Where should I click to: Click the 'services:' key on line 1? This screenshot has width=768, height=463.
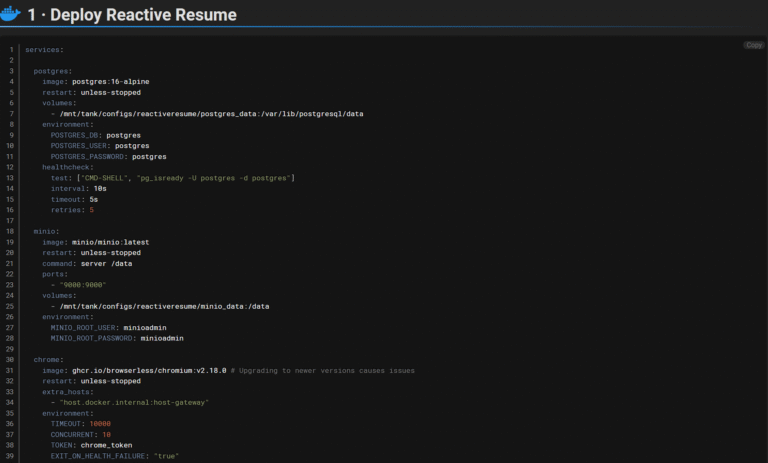(x=44, y=49)
